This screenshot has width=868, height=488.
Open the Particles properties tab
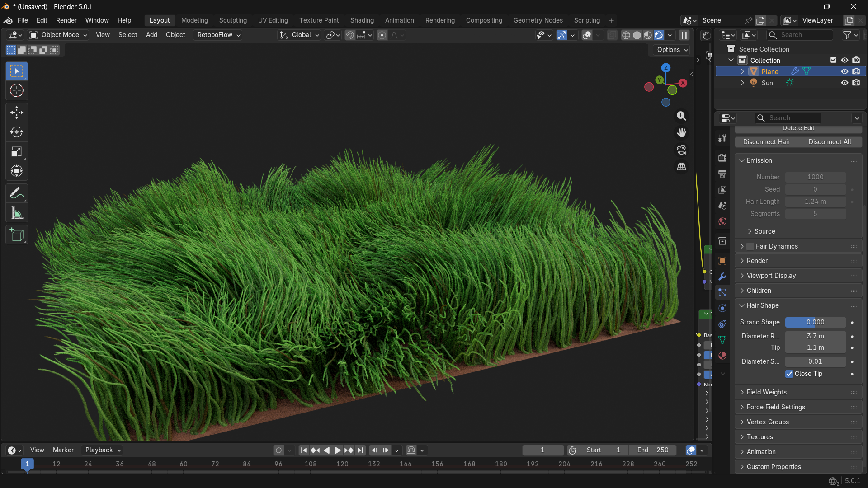(722, 292)
